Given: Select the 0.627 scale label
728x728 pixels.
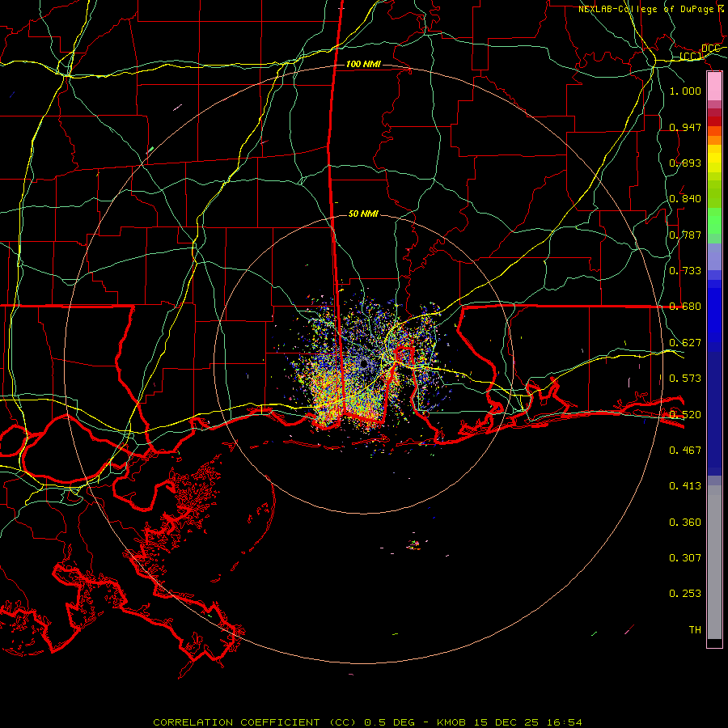Looking at the screenshot, I should 685,343.
